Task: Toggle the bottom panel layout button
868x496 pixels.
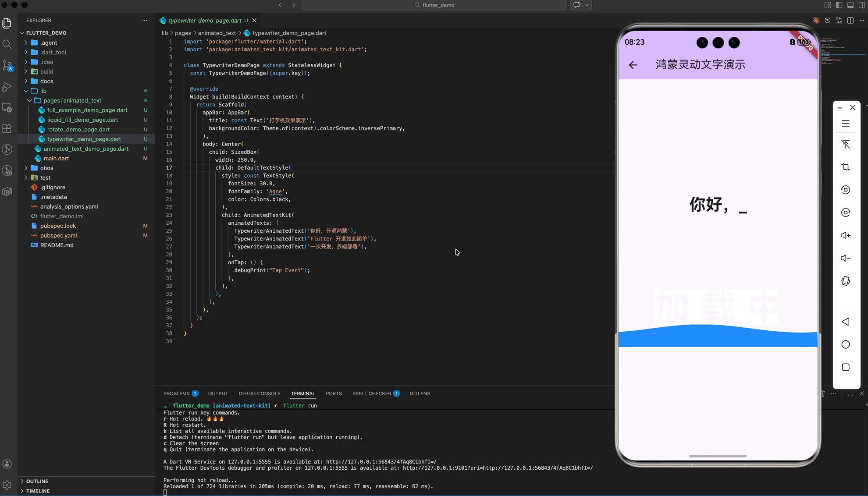Action: 850,5
